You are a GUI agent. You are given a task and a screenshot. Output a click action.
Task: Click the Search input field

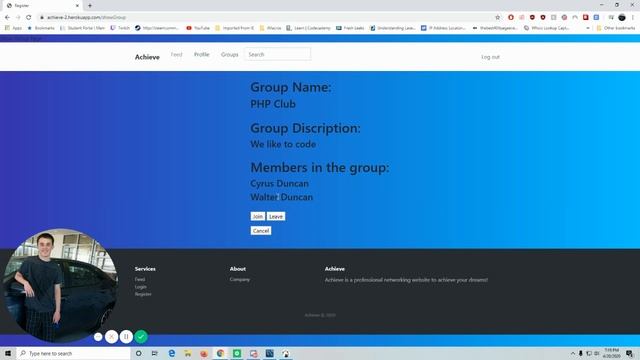[x=278, y=54]
